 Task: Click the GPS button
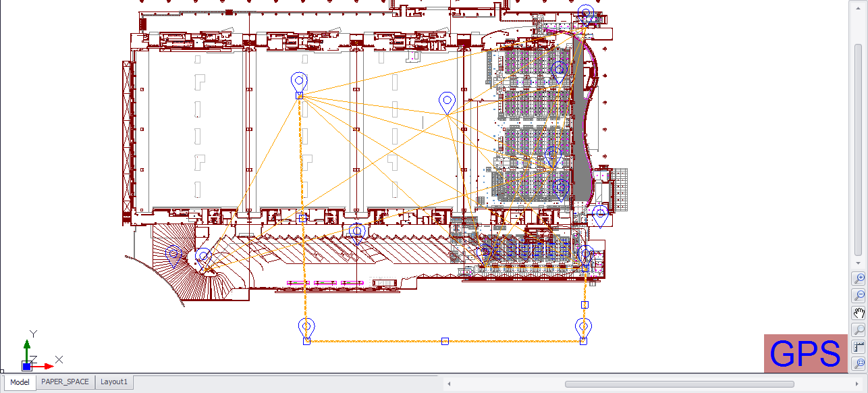(805, 353)
